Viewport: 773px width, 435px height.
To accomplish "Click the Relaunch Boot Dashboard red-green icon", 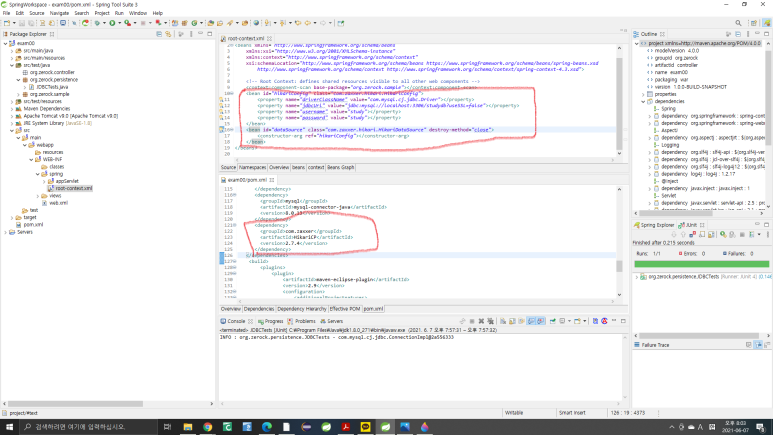I will [85, 23].
